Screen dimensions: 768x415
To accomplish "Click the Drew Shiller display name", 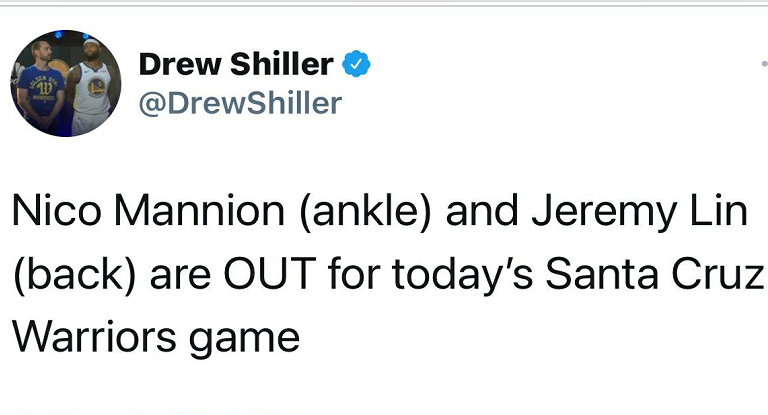I will 236,64.
